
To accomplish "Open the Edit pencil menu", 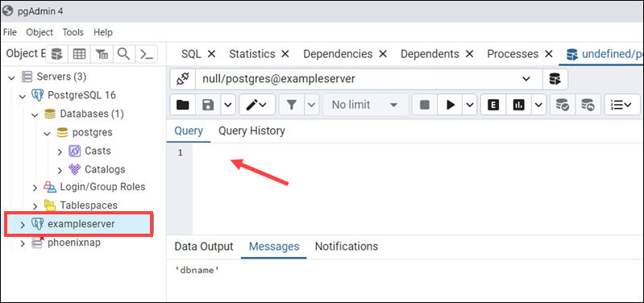I will (256, 105).
